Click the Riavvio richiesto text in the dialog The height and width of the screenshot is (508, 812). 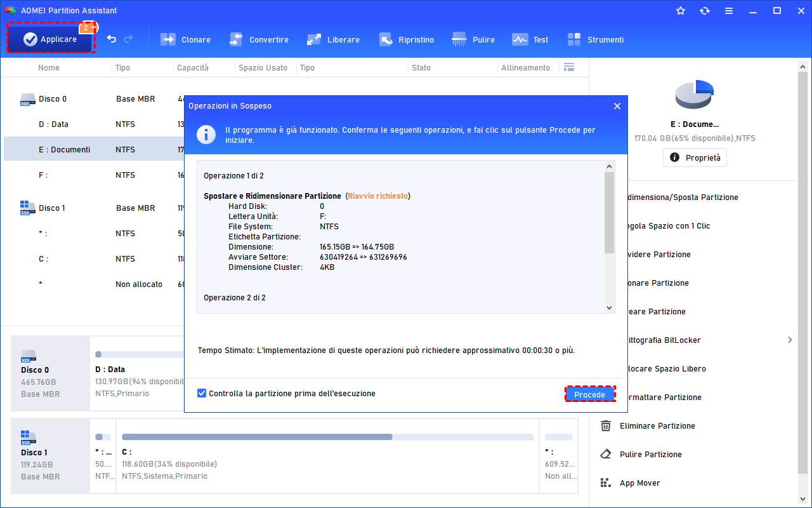tap(377, 196)
